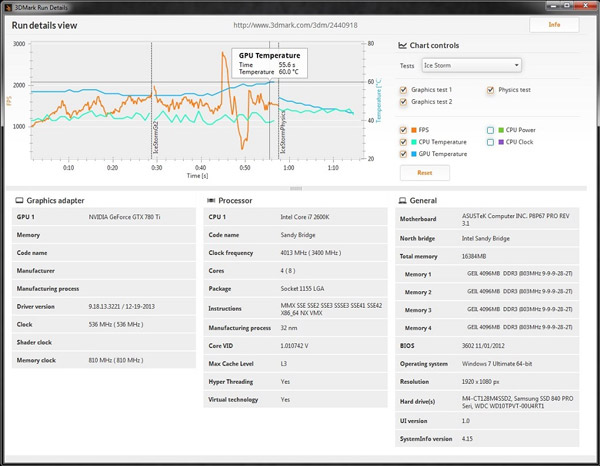Click the Graphics adapter monitor icon

click(19, 200)
